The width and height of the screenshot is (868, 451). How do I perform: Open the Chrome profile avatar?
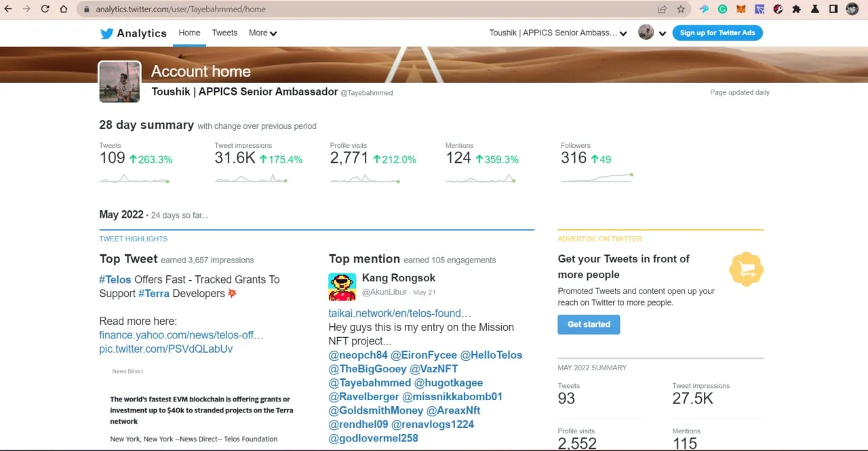[852, 9]
